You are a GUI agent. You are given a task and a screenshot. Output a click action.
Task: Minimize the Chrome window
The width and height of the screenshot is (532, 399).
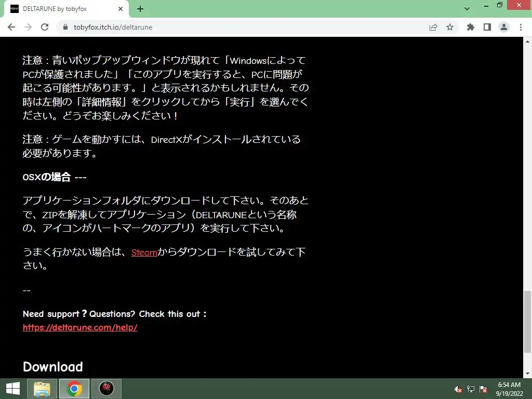click(486, 5)
